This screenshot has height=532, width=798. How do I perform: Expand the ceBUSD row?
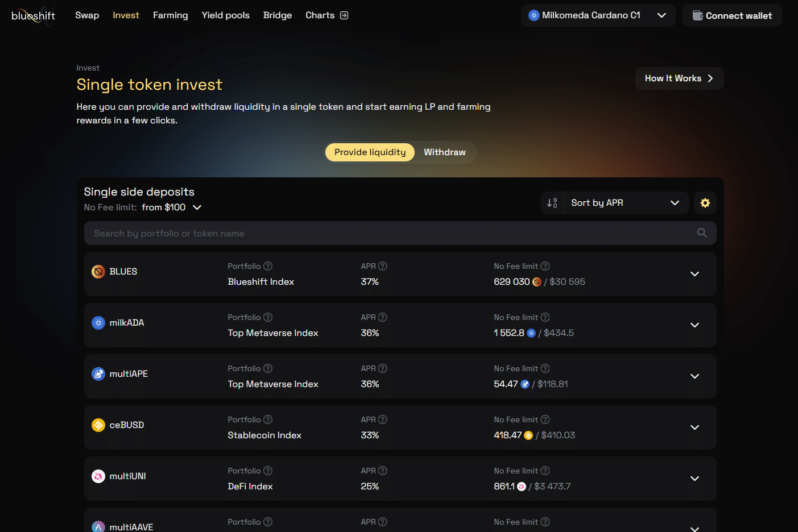point(694,427)
